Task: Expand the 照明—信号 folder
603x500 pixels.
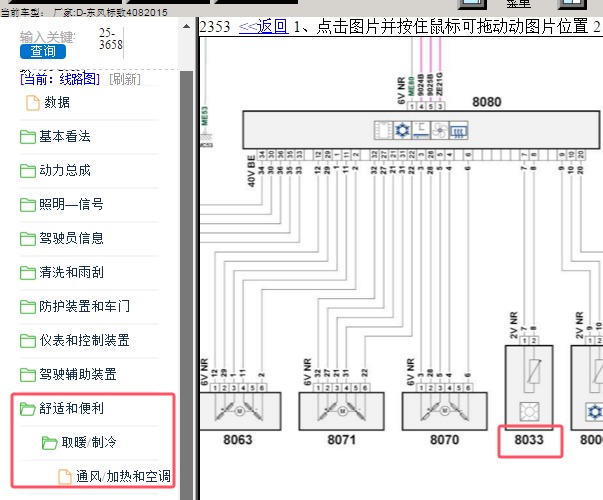Action: click(x=71, y=204)
